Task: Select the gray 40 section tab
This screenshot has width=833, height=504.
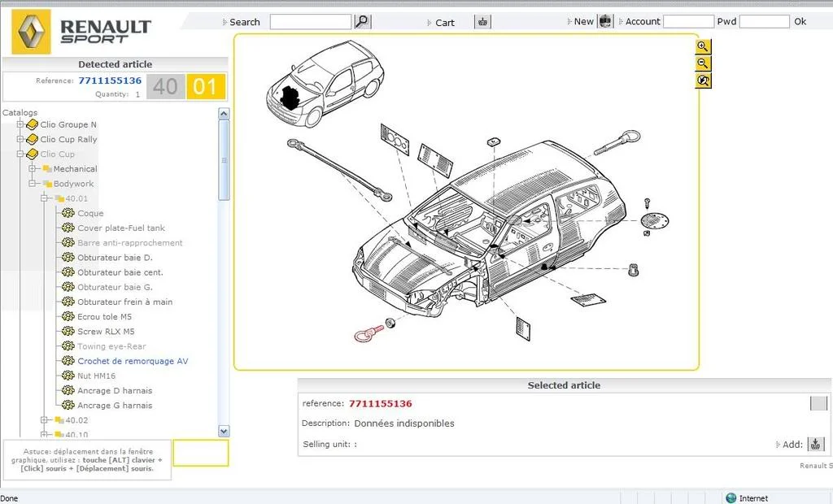Action: (166, 86)
